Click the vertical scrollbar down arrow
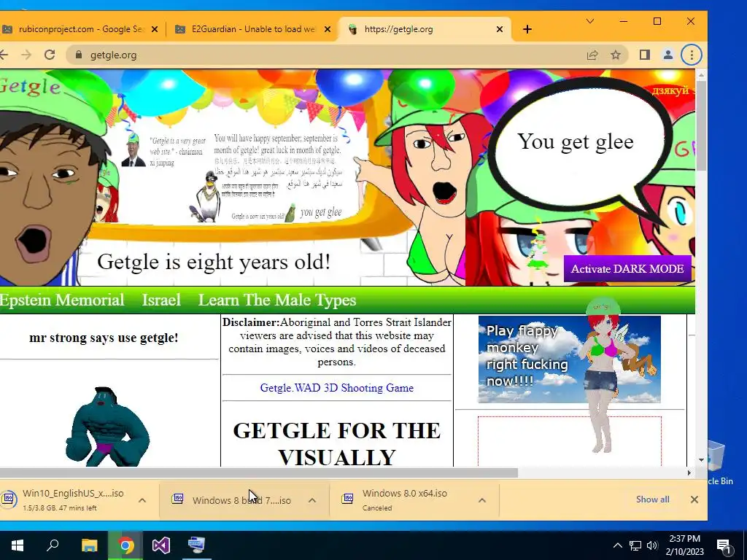Viewport: 747px width, 560px height. 701,460
